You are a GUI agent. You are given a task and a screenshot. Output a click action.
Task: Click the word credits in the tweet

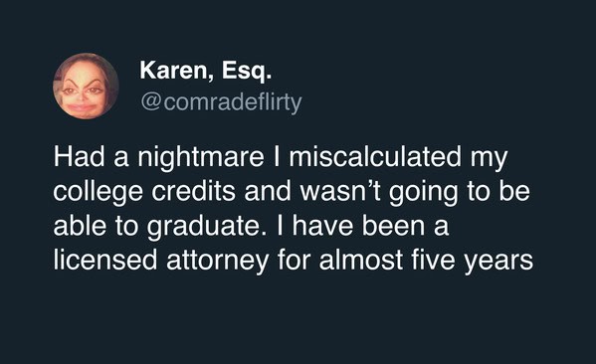(193, 191)
